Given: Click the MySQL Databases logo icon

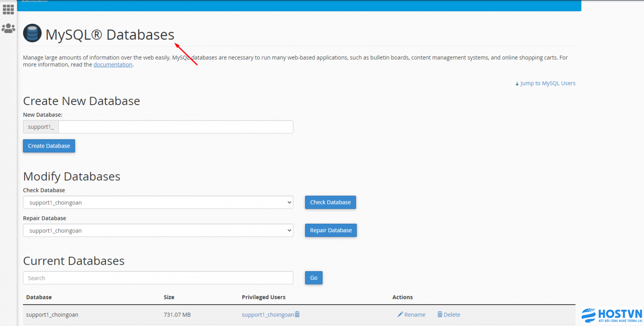Looking at the screenshot, I should pos(32,33).
